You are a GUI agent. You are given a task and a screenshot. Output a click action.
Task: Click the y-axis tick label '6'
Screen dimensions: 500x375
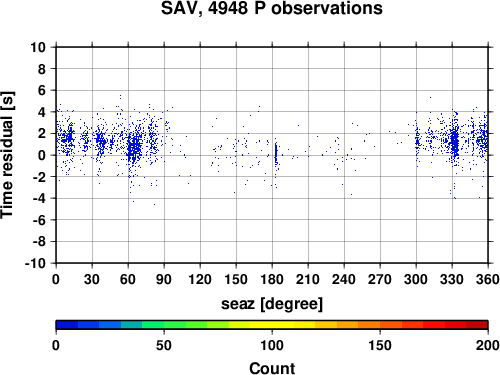(x=42, y=90)
